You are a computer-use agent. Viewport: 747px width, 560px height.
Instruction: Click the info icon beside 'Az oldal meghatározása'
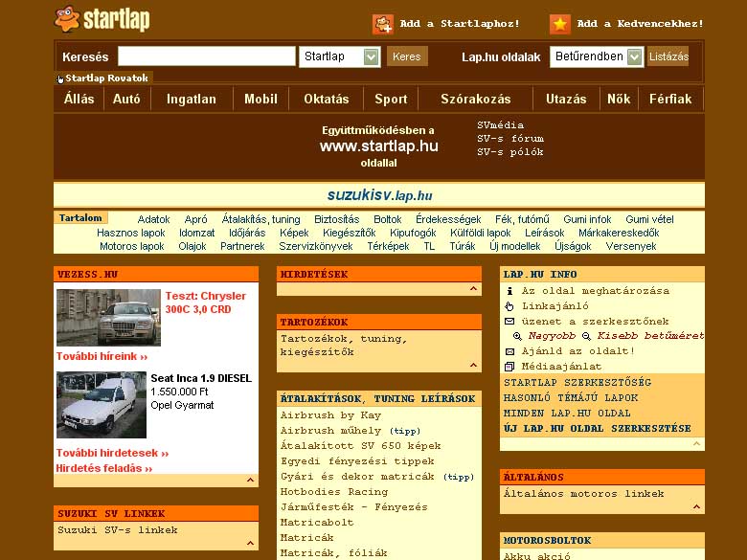coord(509,291)
